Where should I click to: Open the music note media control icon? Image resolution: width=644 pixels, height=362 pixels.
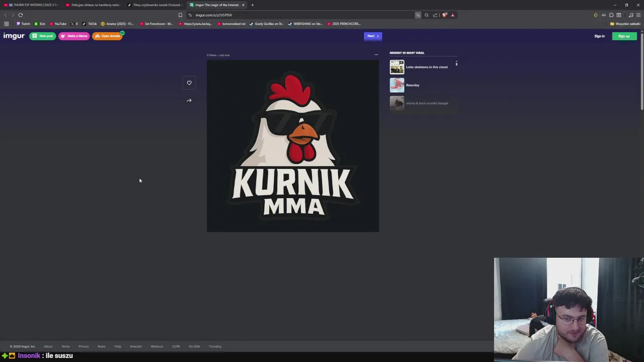click(631, 15)
